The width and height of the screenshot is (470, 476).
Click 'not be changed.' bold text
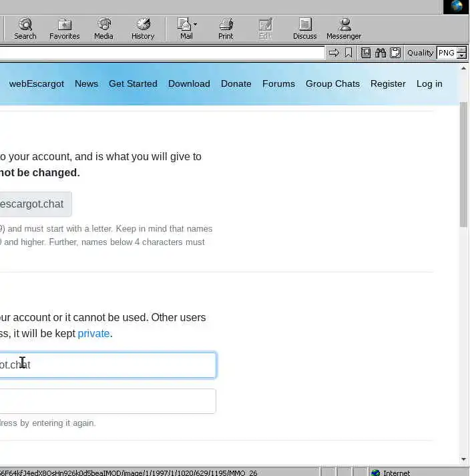(40, 173)
